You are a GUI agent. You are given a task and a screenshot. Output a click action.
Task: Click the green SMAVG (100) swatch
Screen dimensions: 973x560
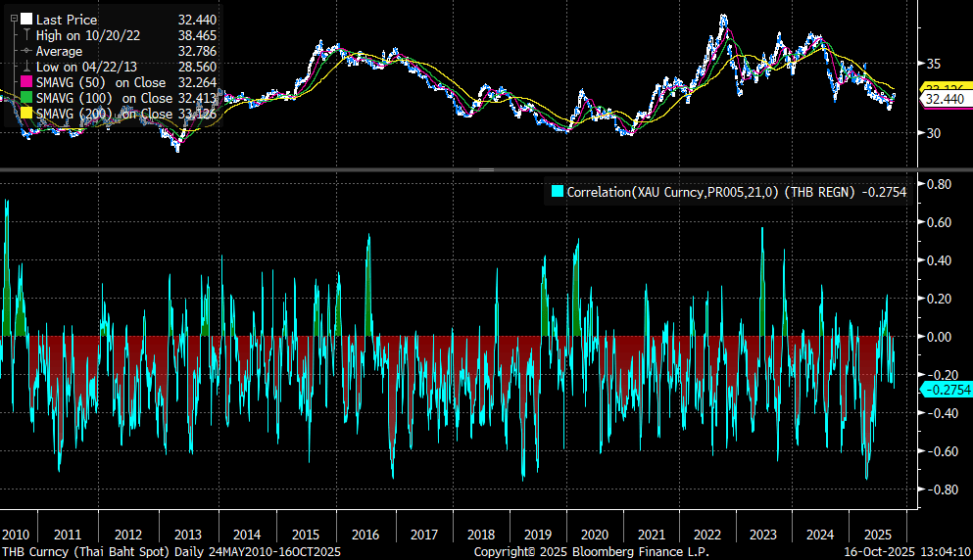(x=26, y=97)
